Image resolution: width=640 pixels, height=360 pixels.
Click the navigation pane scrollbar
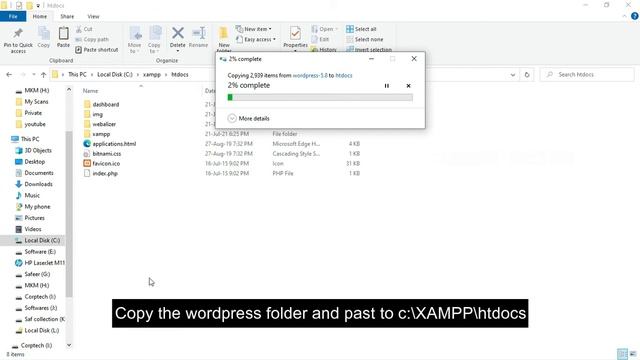pos(69,214)
